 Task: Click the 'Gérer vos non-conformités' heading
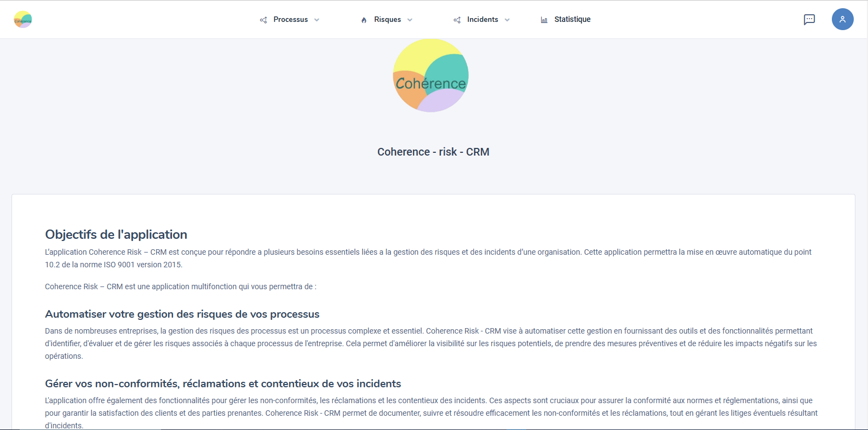[223, 383]
